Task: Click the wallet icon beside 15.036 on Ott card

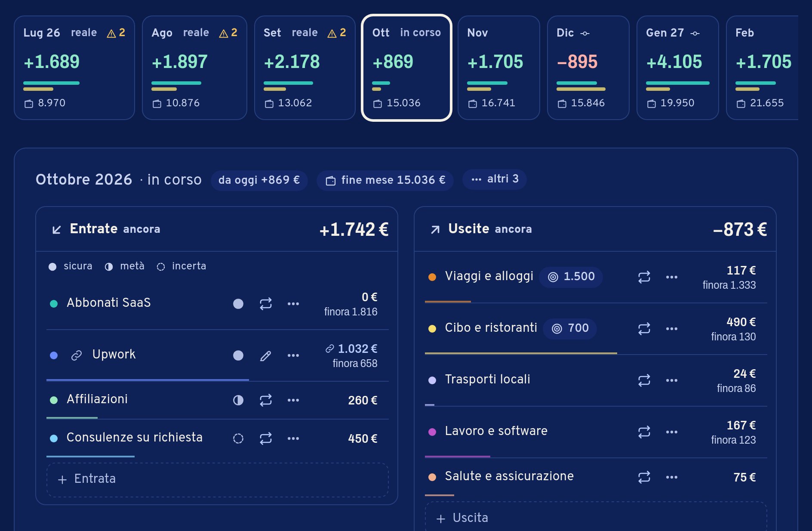Action: (x=378, y=103)
